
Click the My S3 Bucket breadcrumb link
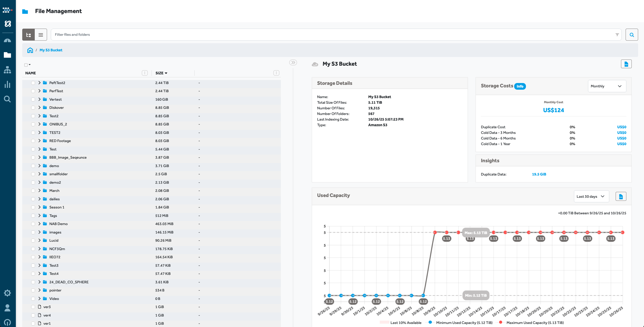pyautogui.click(x=51, y=50)
